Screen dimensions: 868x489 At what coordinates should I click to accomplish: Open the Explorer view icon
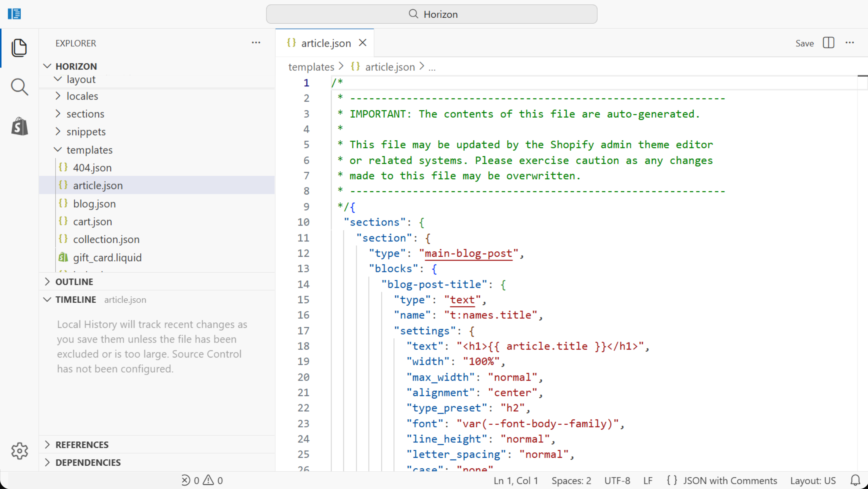[x=19, y=48]
